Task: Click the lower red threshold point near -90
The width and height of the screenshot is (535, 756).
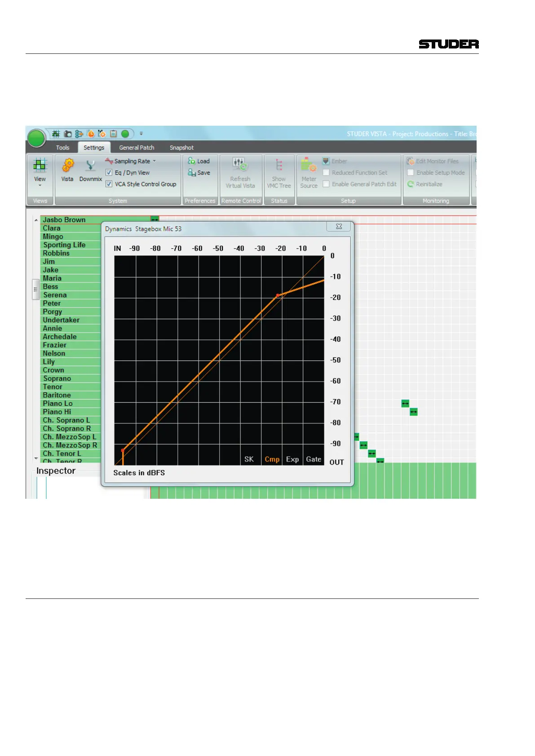Action: pos(123,450)
